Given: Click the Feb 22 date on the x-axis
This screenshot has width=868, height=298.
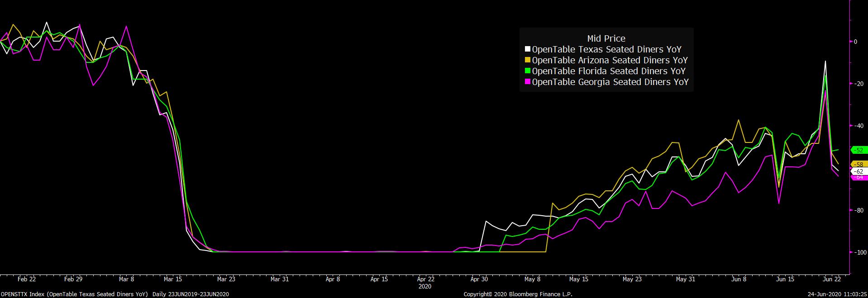Looking at the screenshot, I should pos(27,279).
